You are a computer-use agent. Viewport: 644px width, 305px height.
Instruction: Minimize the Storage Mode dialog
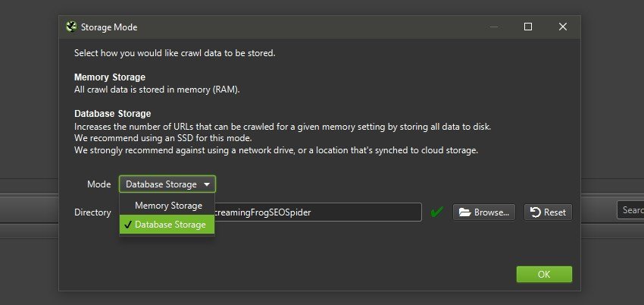[x=494, y=27]
